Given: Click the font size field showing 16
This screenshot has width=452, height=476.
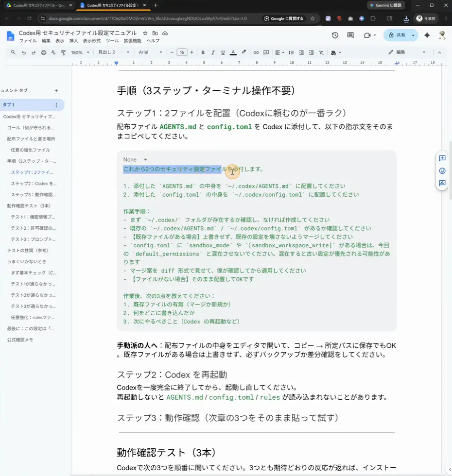Looking at the screenshot, I should tap(182, 52).
